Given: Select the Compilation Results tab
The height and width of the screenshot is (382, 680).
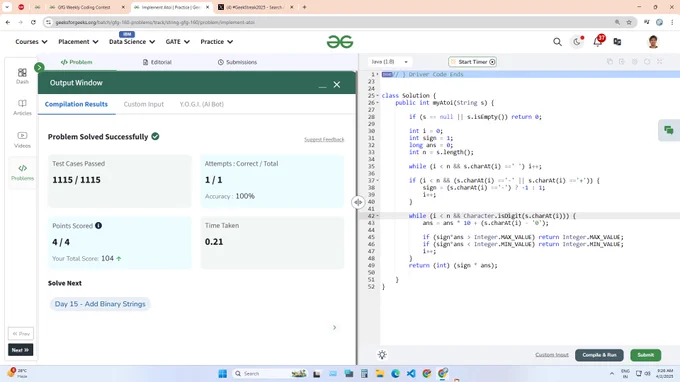Looking at the screenshot, I should (76, 104).
